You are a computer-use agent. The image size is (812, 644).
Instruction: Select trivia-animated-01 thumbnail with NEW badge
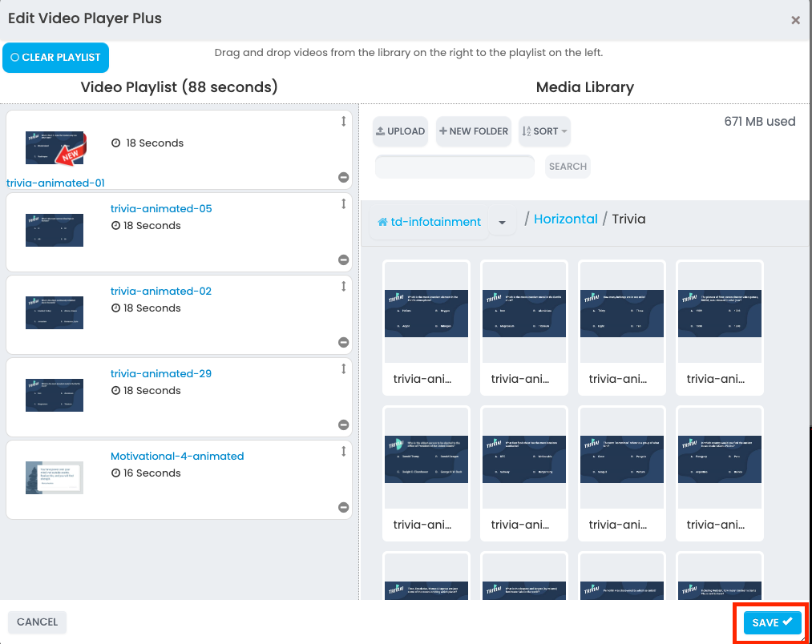pyautogui.click(x=55, y=147)
